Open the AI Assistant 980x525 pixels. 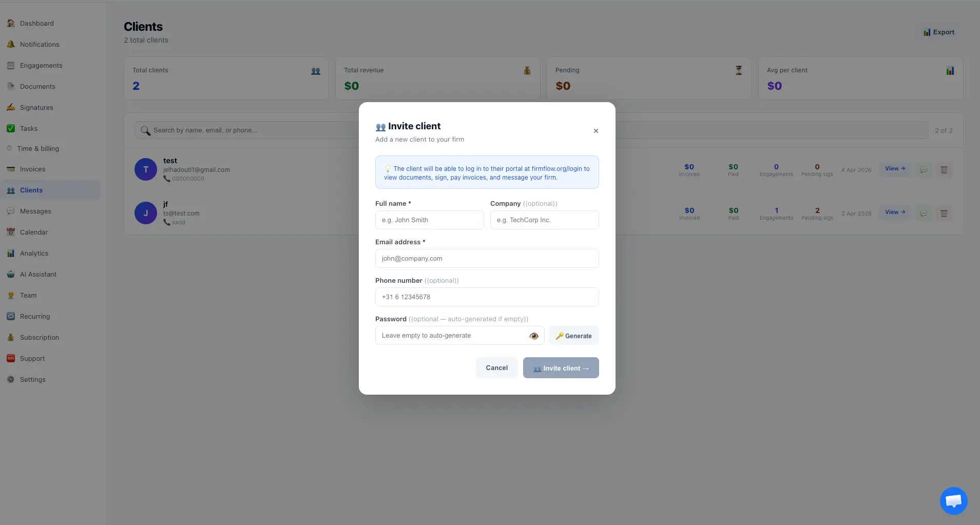click(x=38, y=274)
